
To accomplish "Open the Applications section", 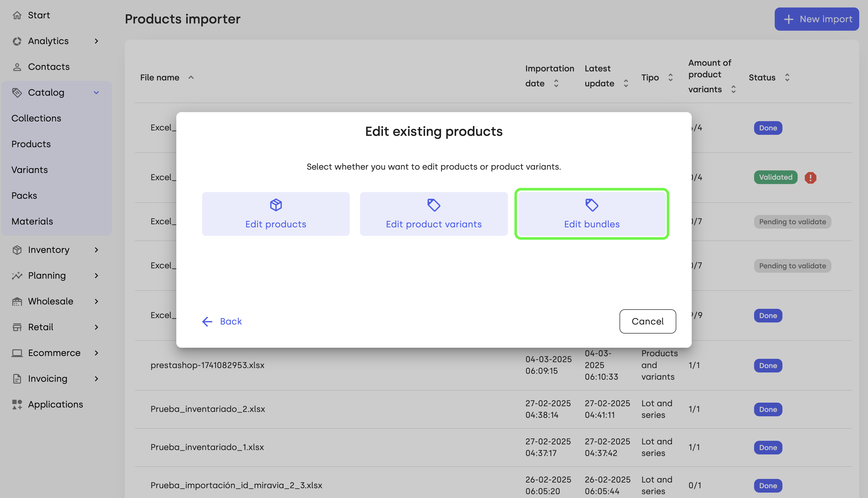I will coord(55,404).
